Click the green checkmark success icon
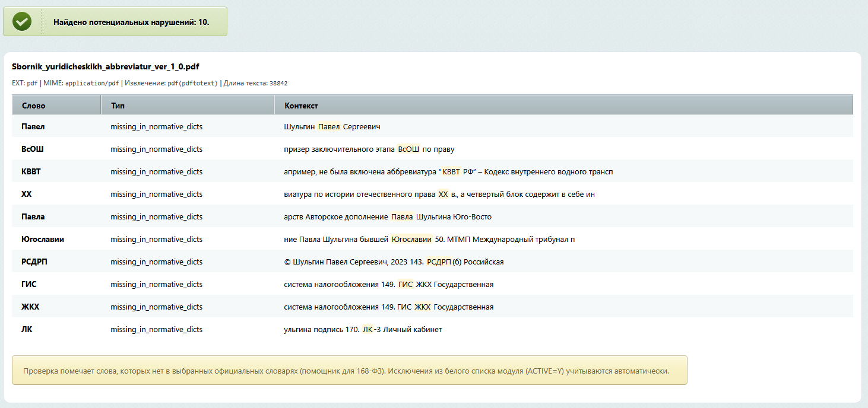This screenshot has height=408, width=868. point(22,22)
